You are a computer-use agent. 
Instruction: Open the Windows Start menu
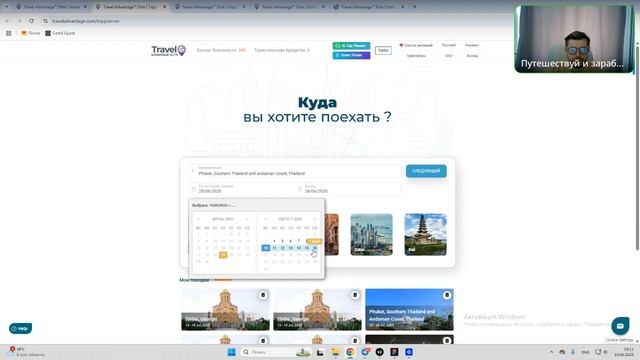(x=231, y=352)
